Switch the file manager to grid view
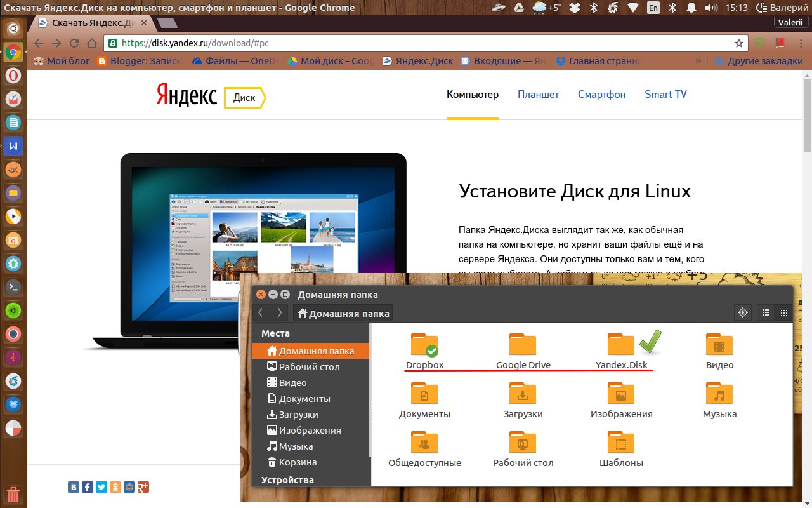The height and width of the screenshot is (508, 812). pyautogui.click(x=784, y=312)
